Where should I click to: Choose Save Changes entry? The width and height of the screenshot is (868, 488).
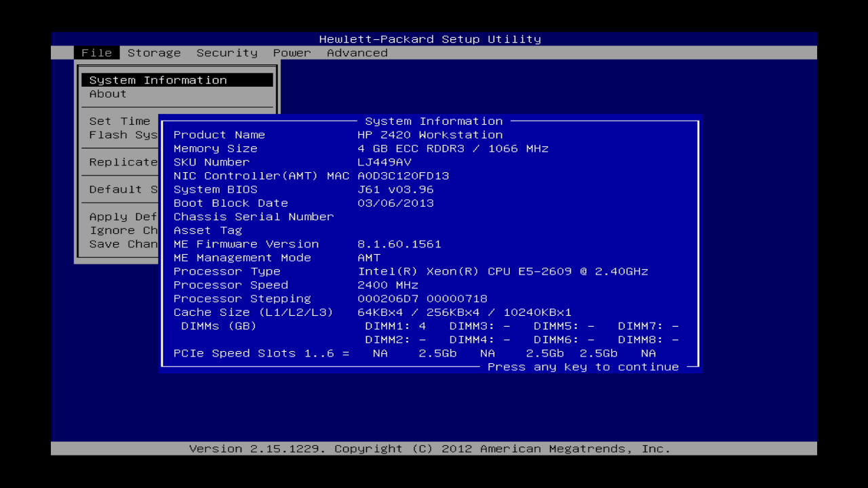point(123,244)
